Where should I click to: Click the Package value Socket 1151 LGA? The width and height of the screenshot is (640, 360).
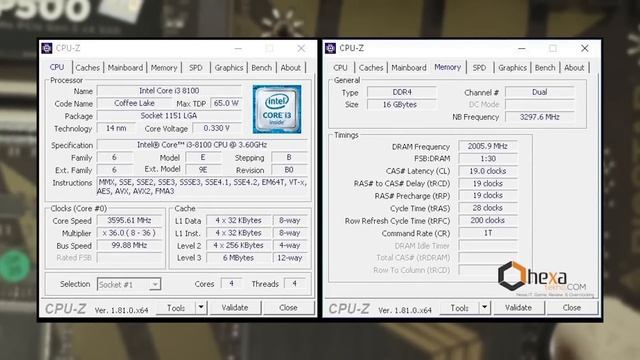coord(169,116)
